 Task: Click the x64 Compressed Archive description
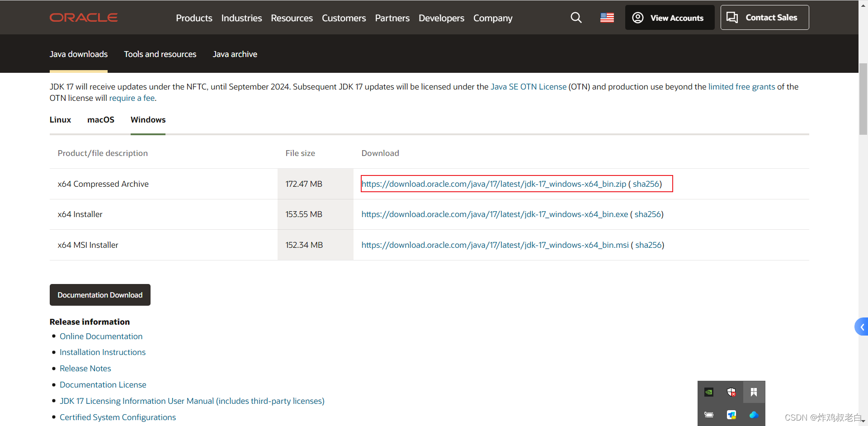(x=103, y=184)
